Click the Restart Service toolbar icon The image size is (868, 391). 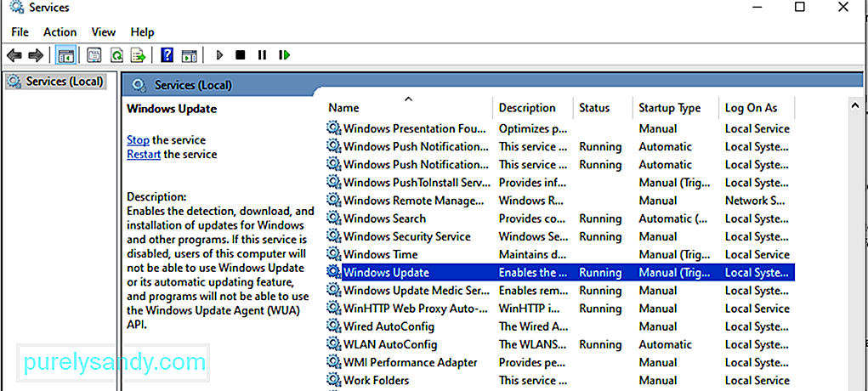coord(285,55)
